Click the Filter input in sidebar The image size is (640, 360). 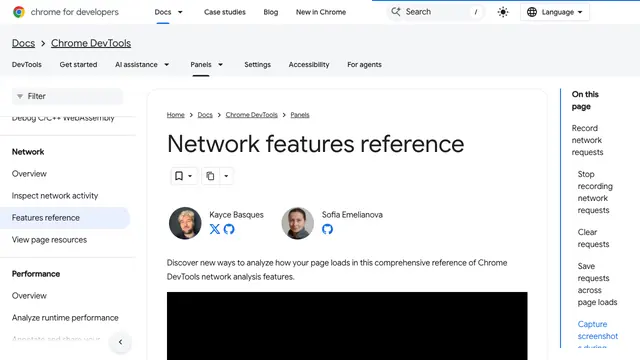67,96
